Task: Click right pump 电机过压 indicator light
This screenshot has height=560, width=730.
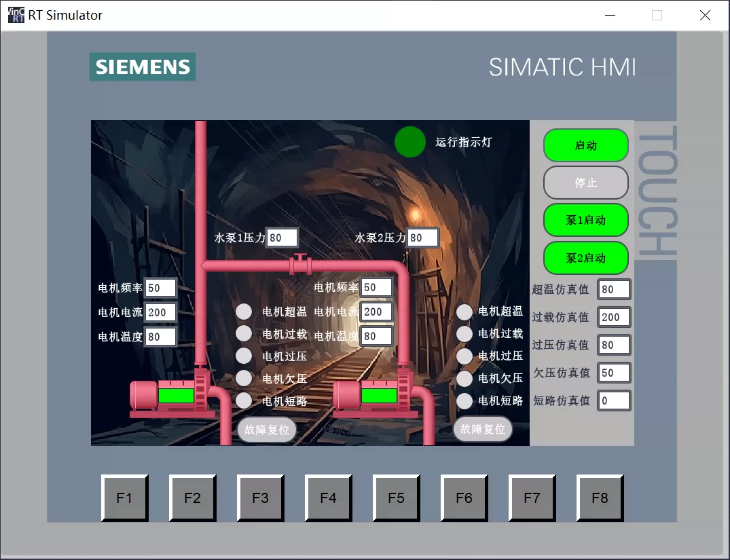Action: tap(464, 356)
